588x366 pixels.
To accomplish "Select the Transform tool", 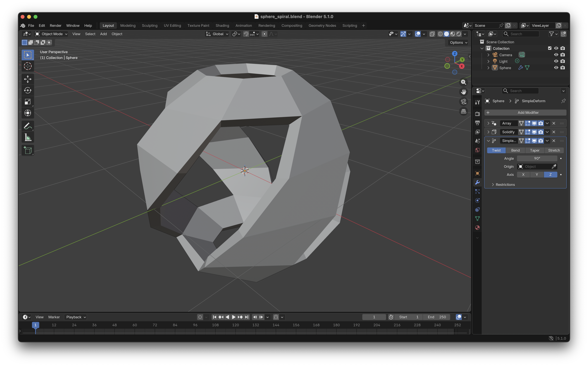I will [28, 113].
